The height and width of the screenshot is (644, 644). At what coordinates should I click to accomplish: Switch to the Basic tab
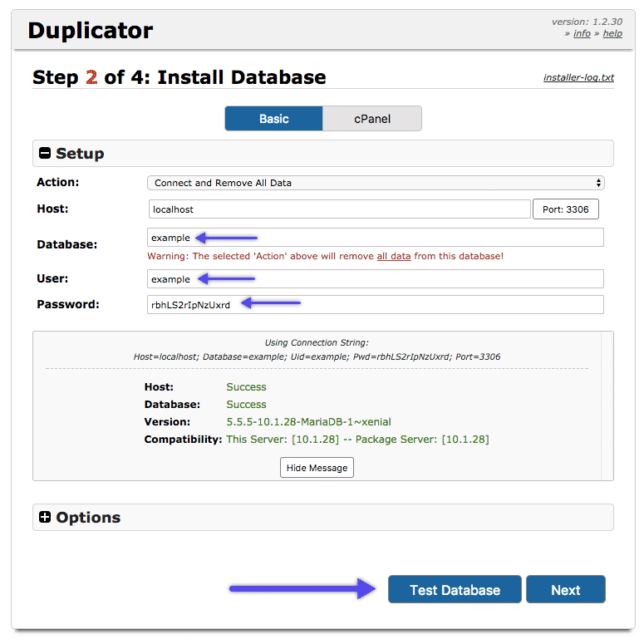273,119
